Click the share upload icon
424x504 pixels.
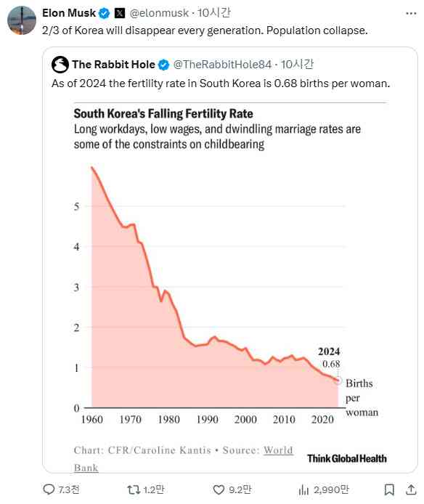coord(411,489)
